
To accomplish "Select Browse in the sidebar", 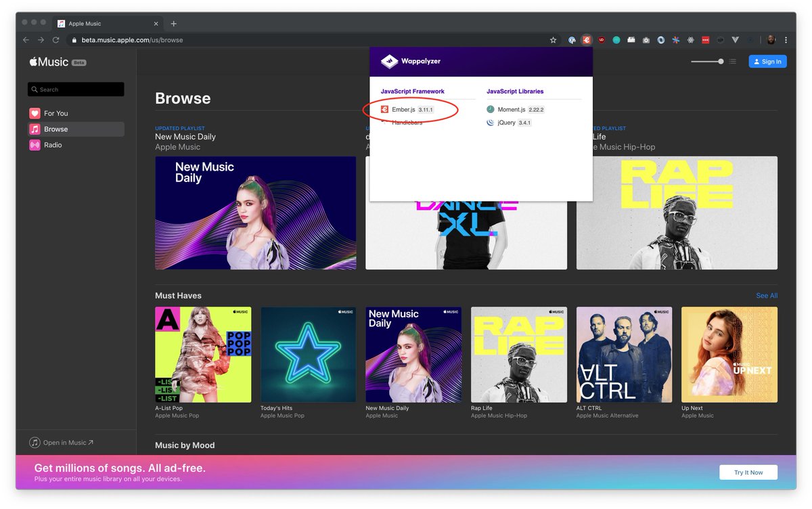I will tap(76, 129).
